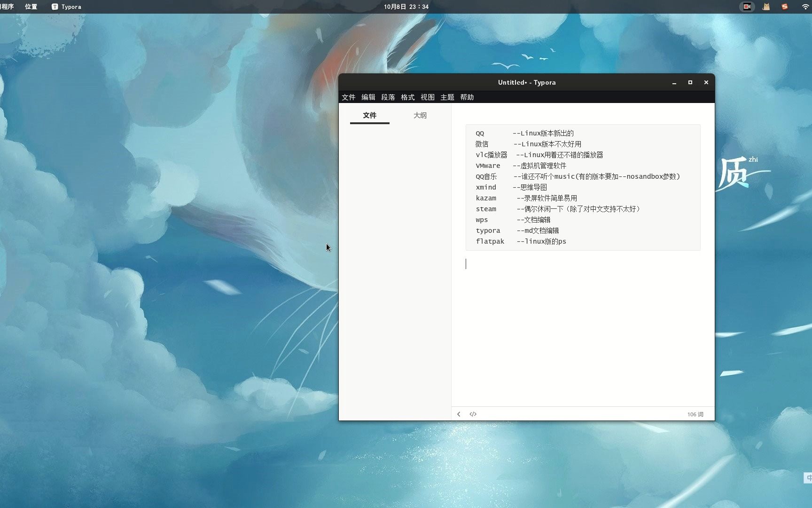Close the Typora window
The image size is (812, 508).
(x=706, y=82)
